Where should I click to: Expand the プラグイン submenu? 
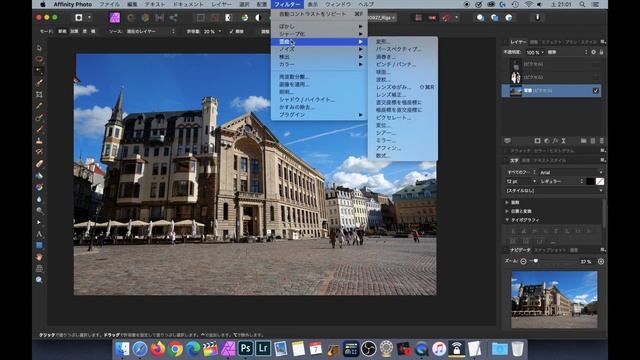coord(319,115)
